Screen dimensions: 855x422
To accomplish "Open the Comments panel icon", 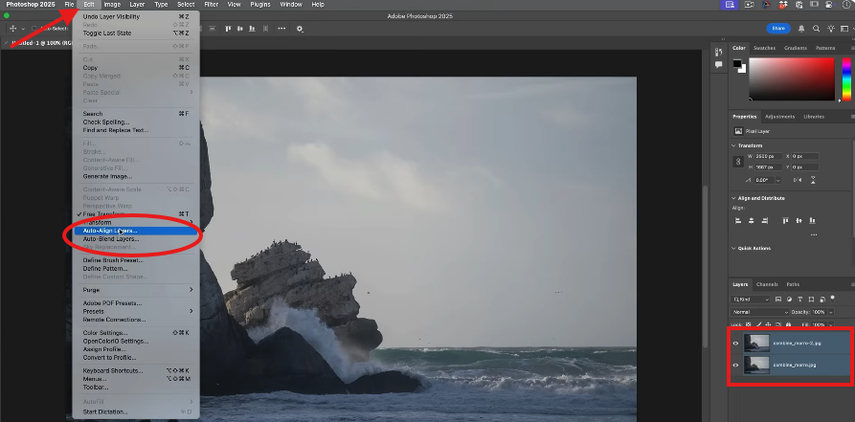I will pos(719,65).
